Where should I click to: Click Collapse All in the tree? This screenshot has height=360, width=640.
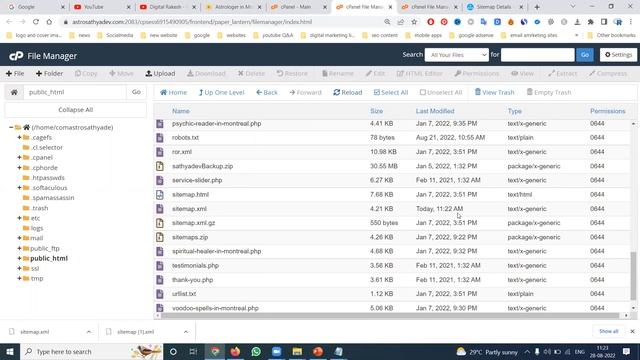click(76, 110)
